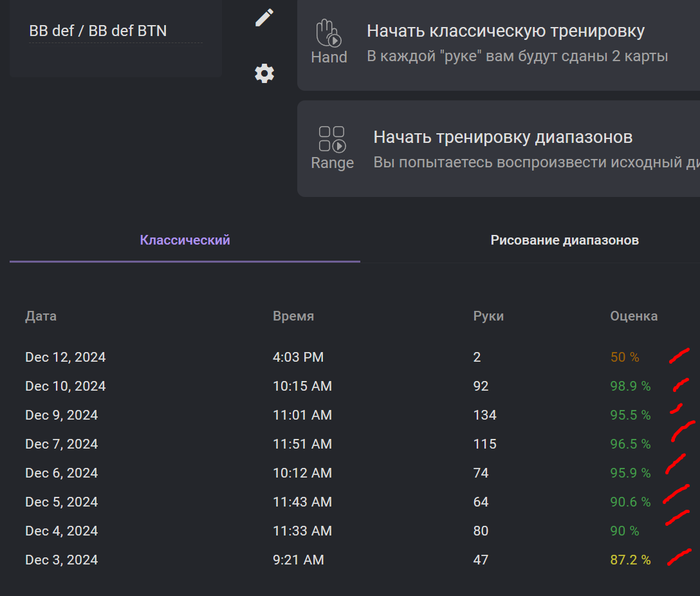Select the Dec 4, 2024 session row
The width and height of the screenshot is (700, 596).
point(61,531)
